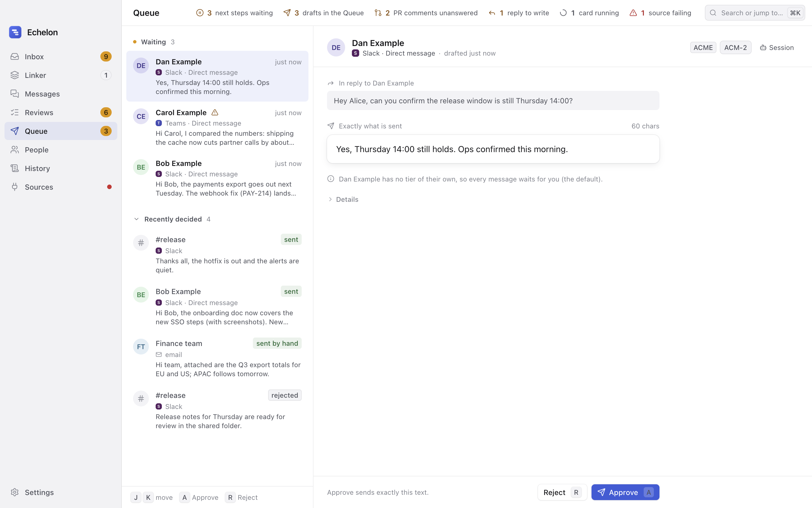The height and width of the screenshot is (508, 812).
Task: Select Carol Example's Teams draft
Action: [x=217, y=127]
